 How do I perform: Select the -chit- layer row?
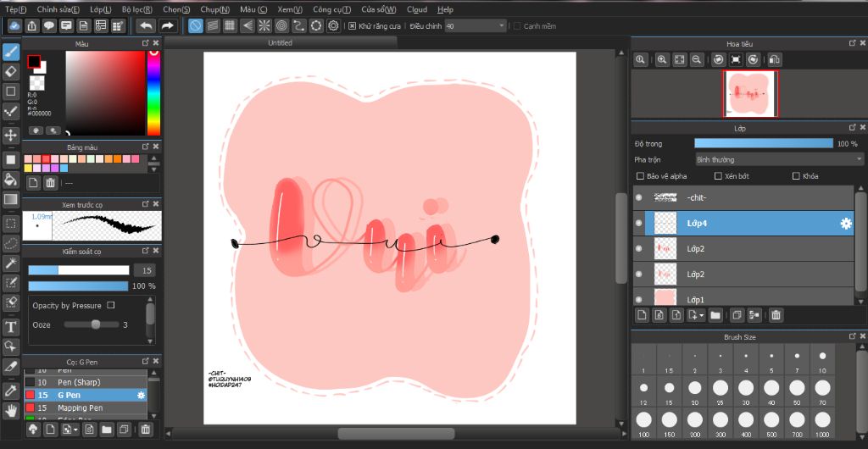coord(743,197)
